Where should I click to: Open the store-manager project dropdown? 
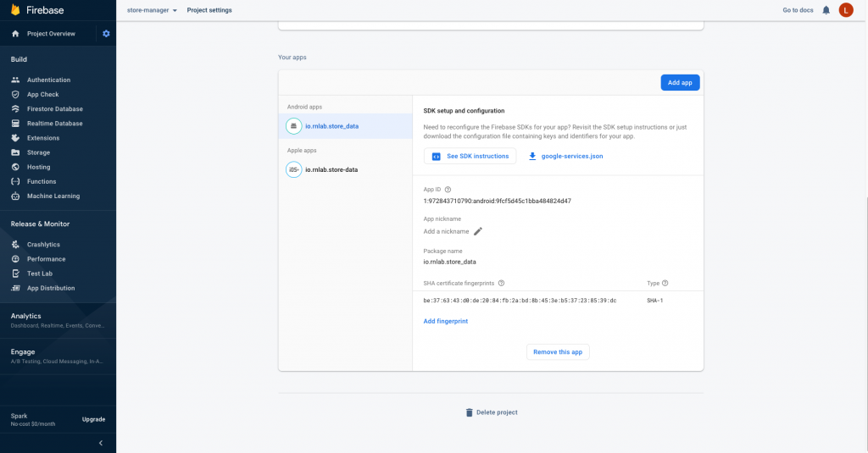(152, 10)
